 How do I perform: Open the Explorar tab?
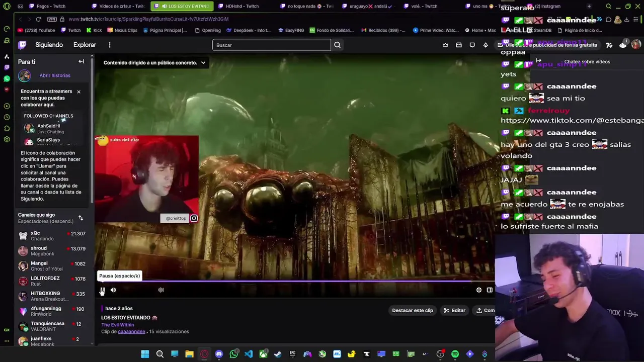85,45
